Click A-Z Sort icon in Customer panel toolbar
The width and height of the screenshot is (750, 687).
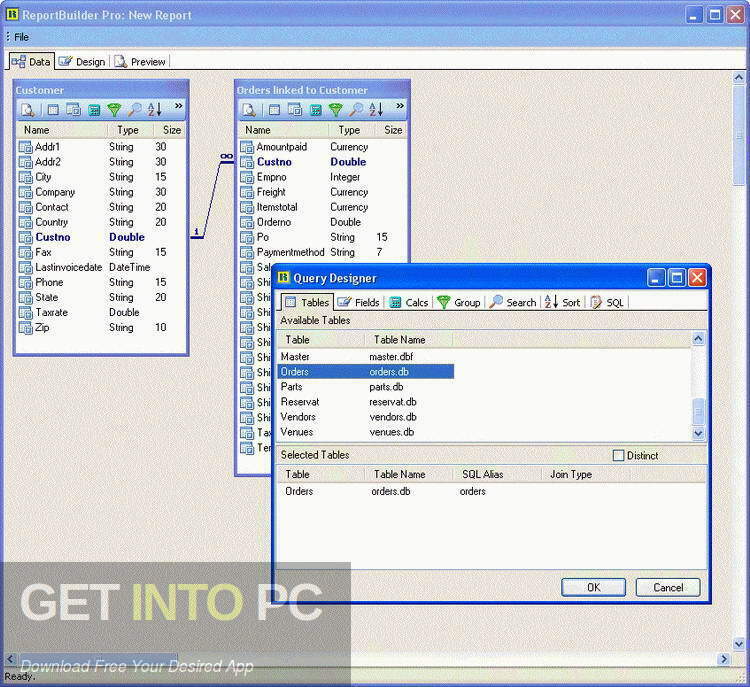coord(154,110)
